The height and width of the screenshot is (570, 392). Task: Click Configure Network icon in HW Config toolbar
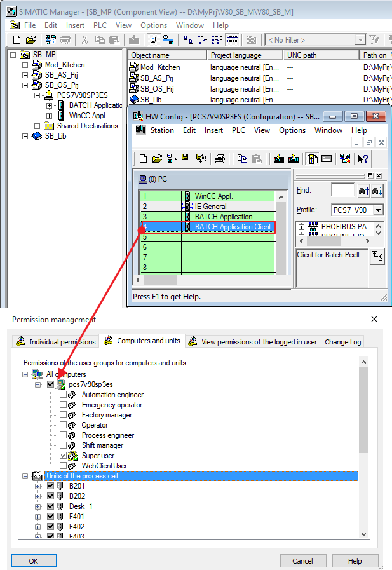pos(345,158)
